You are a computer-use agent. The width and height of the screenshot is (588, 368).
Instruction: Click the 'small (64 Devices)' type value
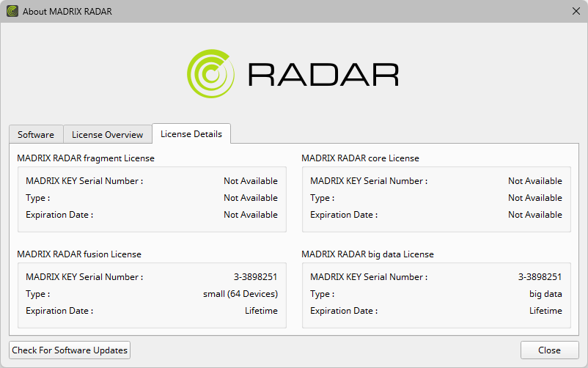240,294
